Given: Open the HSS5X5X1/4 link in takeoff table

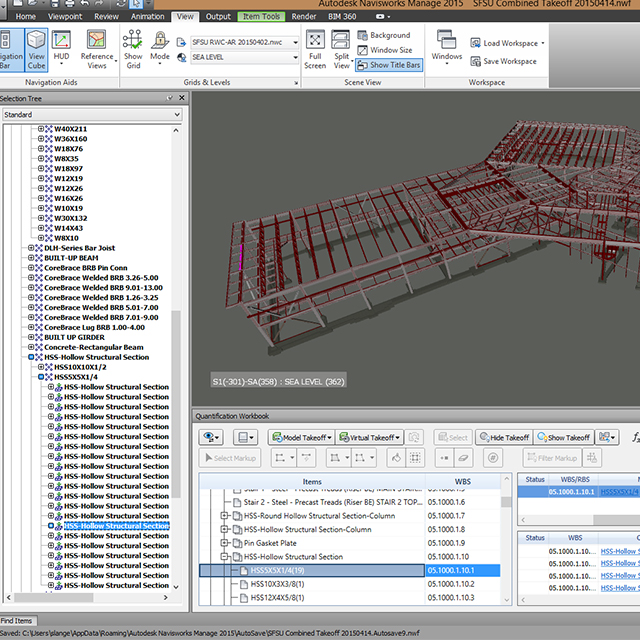Looking at the screenshot, I should coord(619,492).
